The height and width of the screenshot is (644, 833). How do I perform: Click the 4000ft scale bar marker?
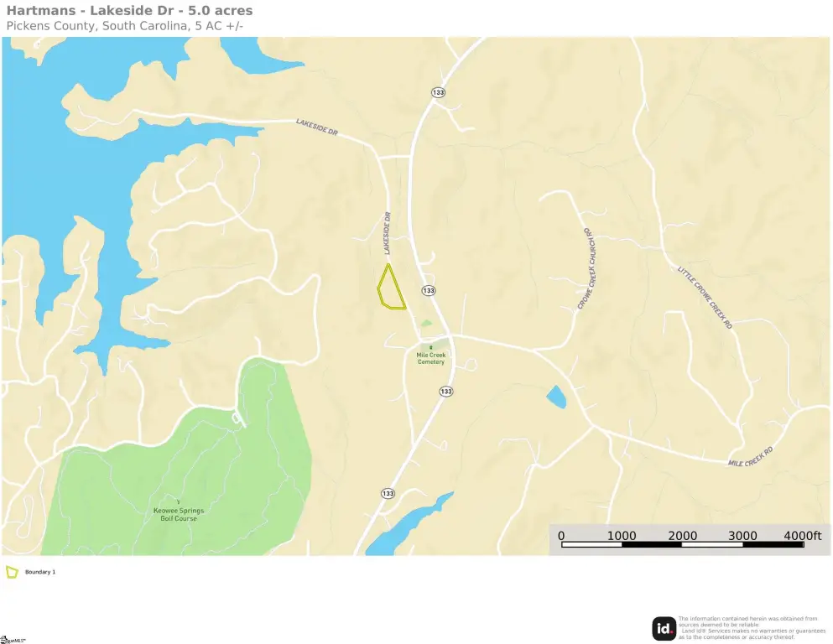[x=802, y=536]
